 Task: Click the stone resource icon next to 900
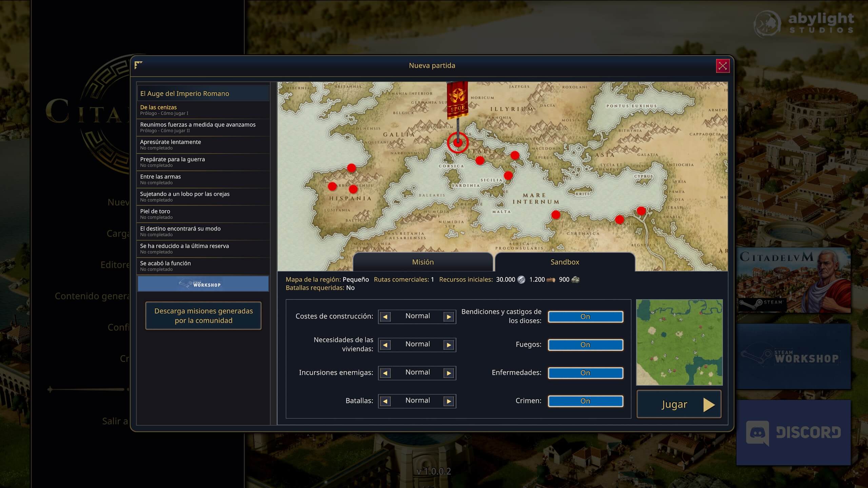click(x=575, y=280)
